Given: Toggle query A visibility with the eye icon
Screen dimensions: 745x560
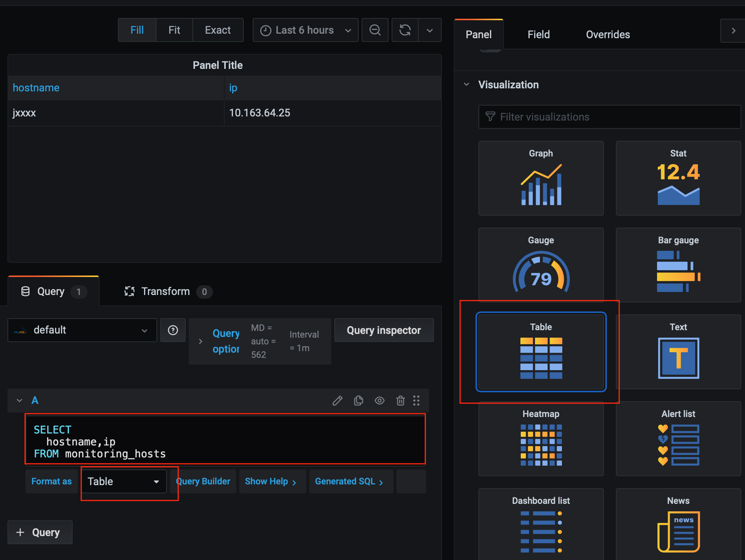Looking at the screenshot, I should (379, 401).
